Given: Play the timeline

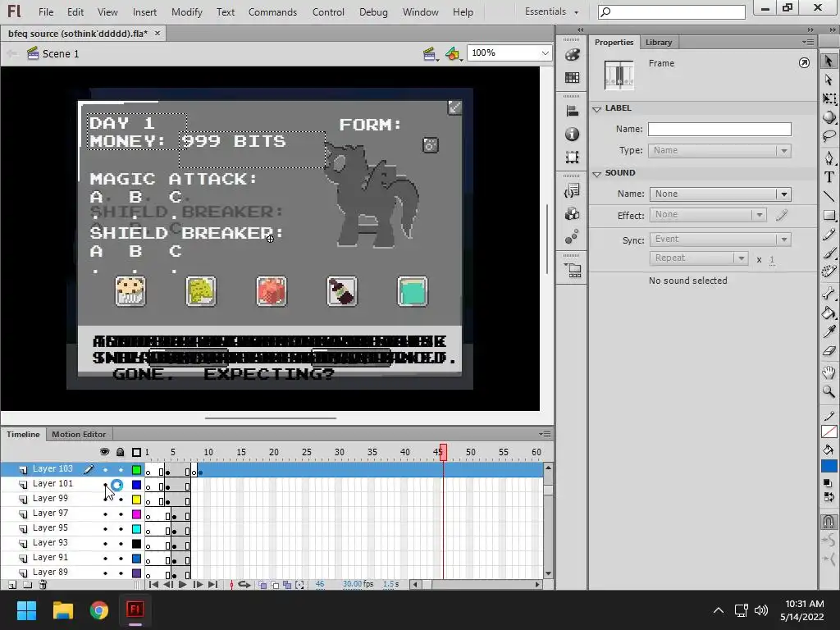Looking at the screenshot, I should click(x=183, y=584).
